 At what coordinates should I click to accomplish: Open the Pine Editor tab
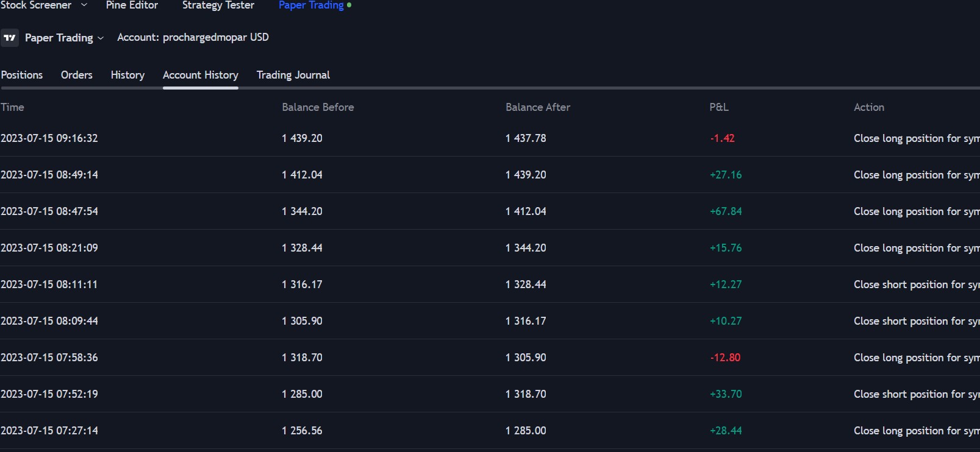pyautogui.click(x=132, y=5)
